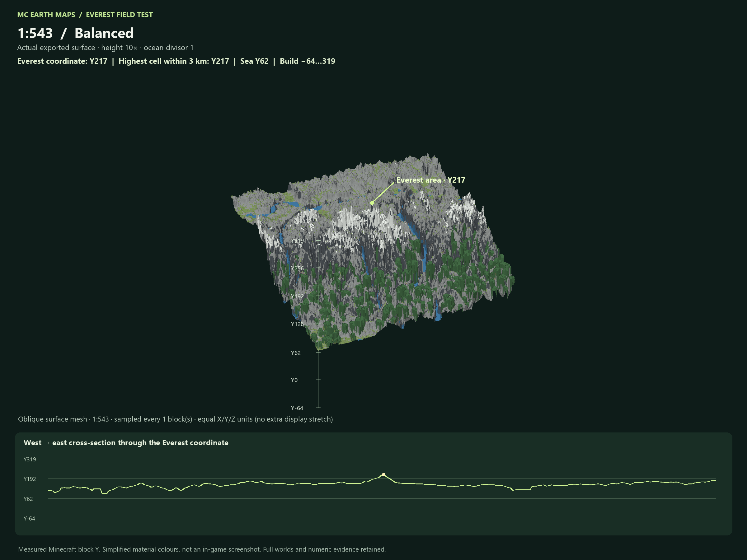747x560 pixels.
Task: Click the 3D terrain mesh render
Action: (373, 251)
